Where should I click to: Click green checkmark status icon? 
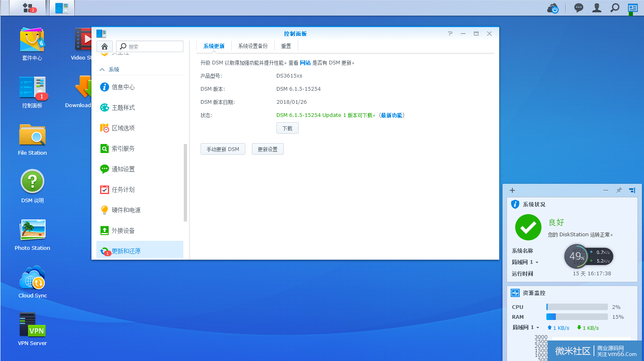coord(528,227)
